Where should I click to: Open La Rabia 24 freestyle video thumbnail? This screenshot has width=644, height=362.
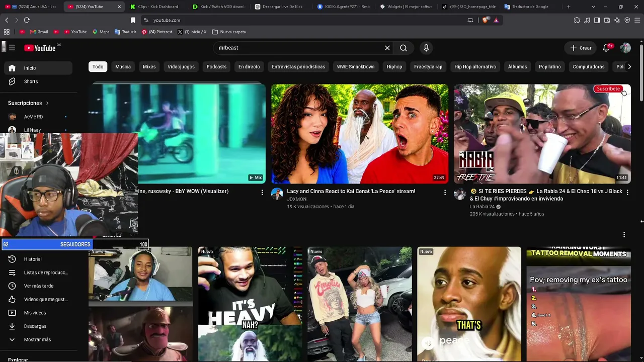click(x=542, y=134)
